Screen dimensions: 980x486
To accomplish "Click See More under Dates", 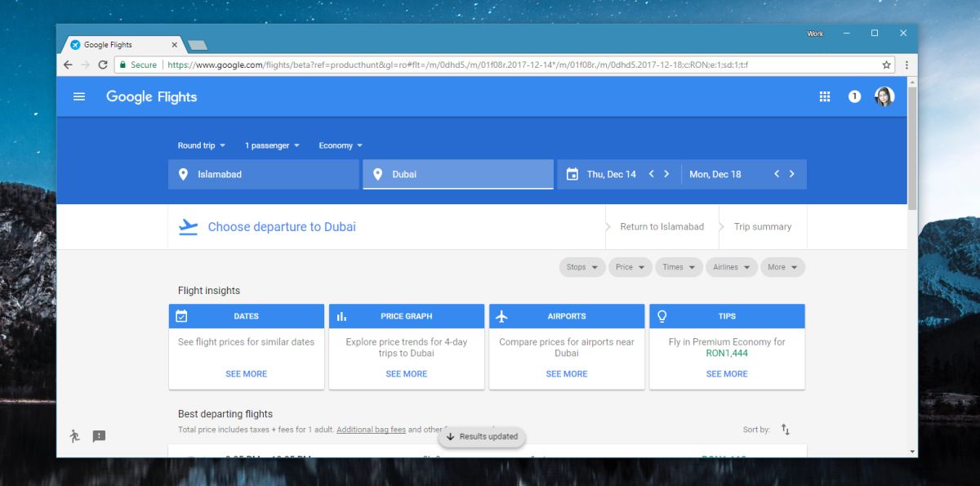I will point(246,374).
